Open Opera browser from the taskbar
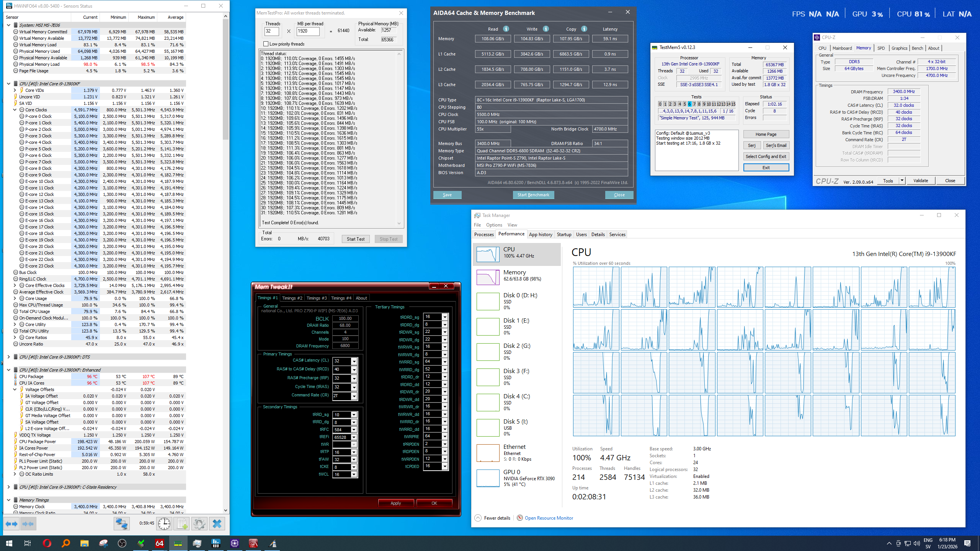 click(x=47, y=543)
